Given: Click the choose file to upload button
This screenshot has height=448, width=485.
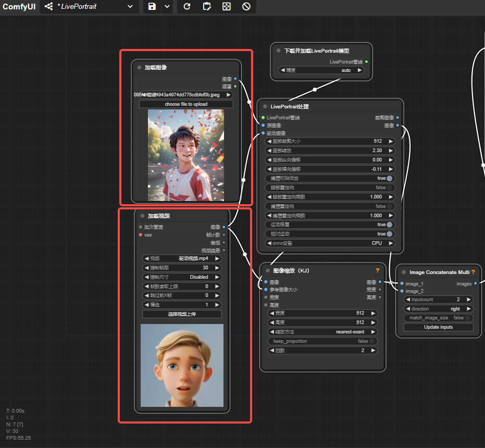Looking at the screenshot, I should pos(186,104).
